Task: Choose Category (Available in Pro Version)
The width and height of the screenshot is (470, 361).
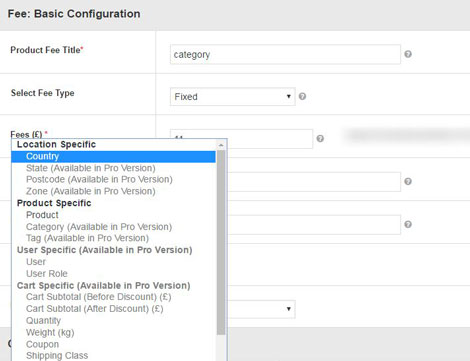Action: coord(99,227)
